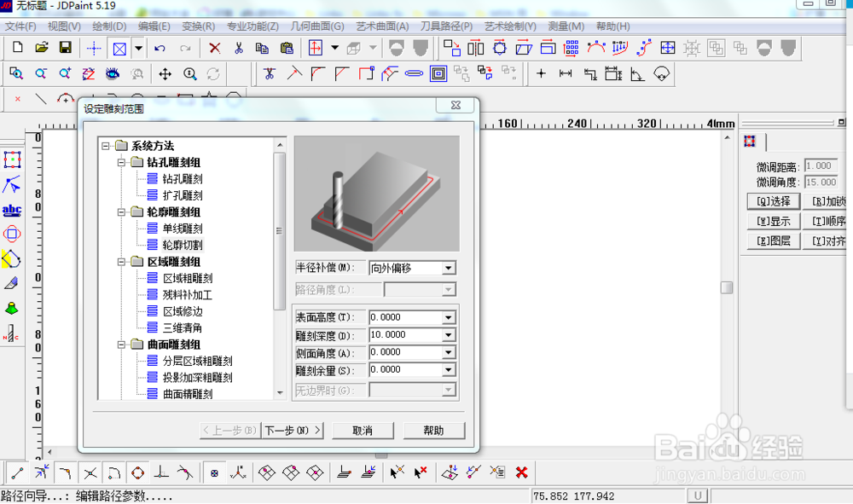Click the red X delete icon in top toolbar
This screenshot has height=504, width=853.
click(x=214, y=49)
